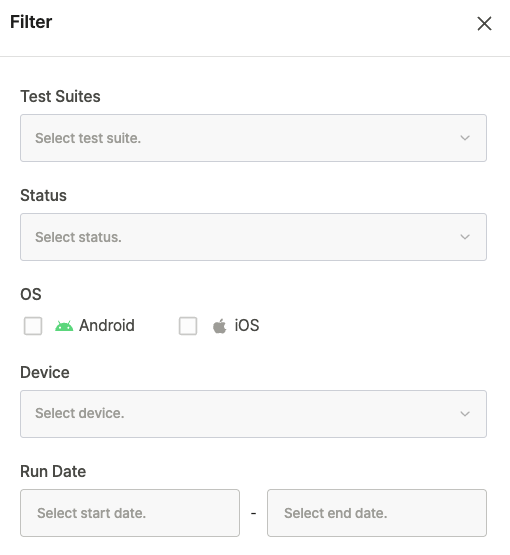510x555 pixels.
Task: Click the Select start date field
Action: [x=130, y=513]
